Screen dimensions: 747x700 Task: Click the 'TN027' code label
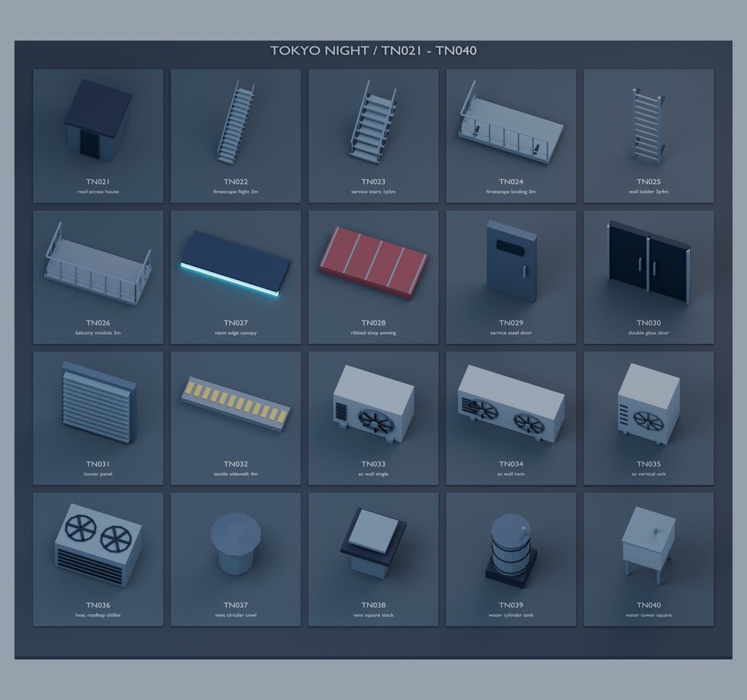point(236,323)
